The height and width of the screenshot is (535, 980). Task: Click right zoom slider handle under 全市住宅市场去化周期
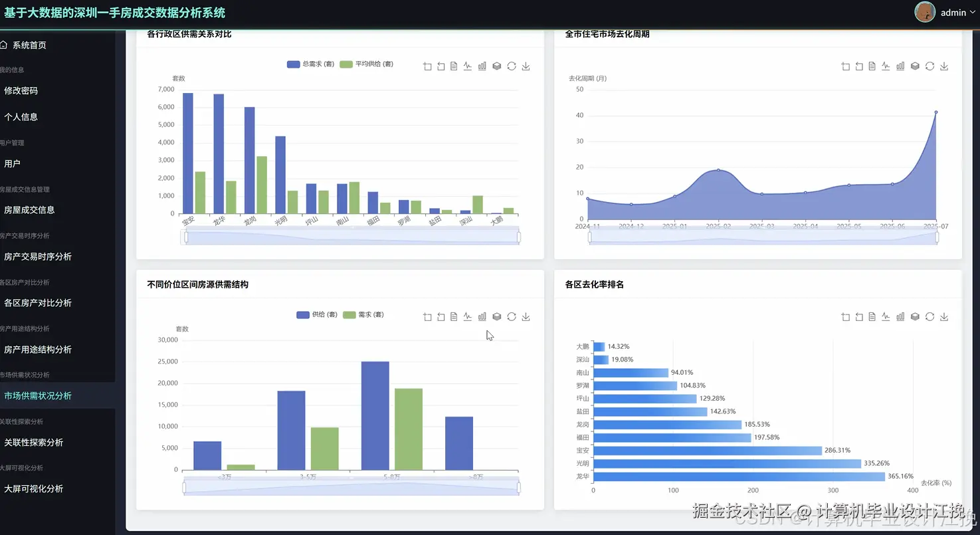pyautogui.click(x=937, y=237)
